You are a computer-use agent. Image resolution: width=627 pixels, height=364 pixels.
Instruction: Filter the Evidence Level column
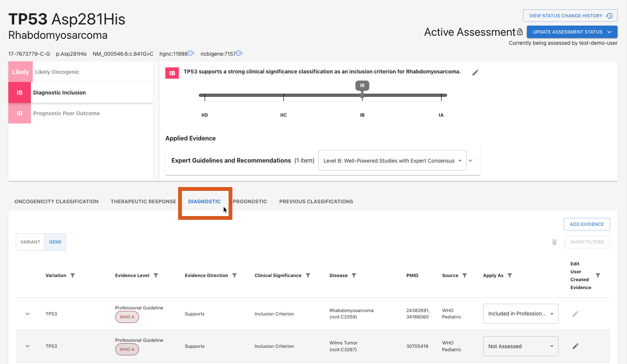coord(156,276)
